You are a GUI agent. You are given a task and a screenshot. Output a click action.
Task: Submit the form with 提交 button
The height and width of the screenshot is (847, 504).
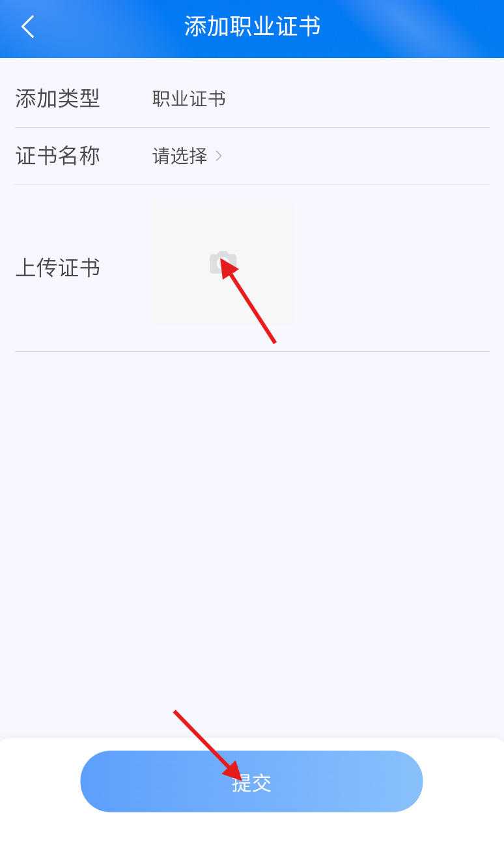(251, 781)
